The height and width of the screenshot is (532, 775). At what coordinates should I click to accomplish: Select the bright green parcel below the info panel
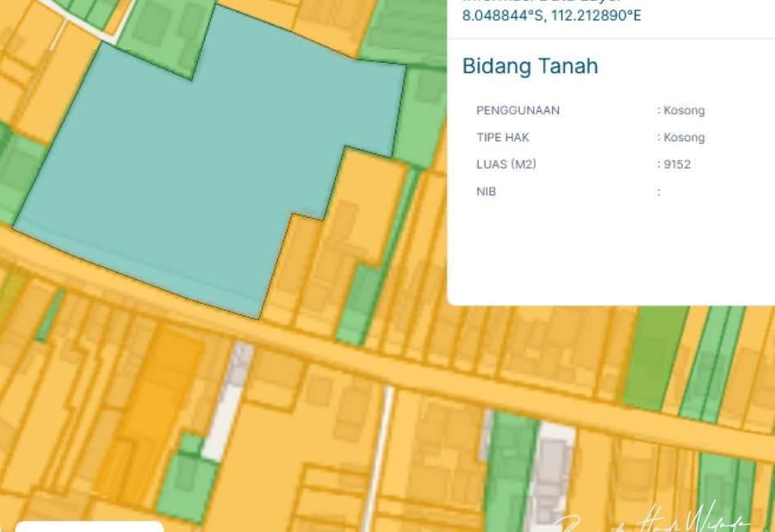(656, 353)
